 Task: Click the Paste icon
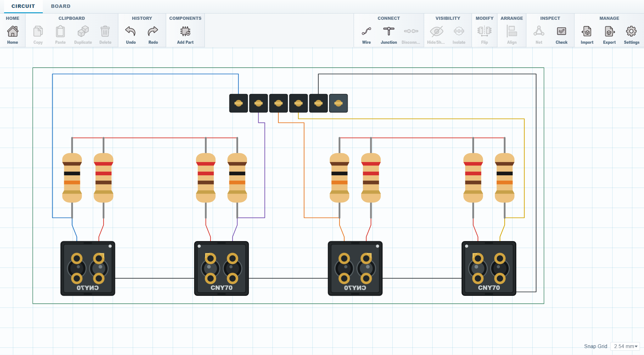(x=60, y=31)
